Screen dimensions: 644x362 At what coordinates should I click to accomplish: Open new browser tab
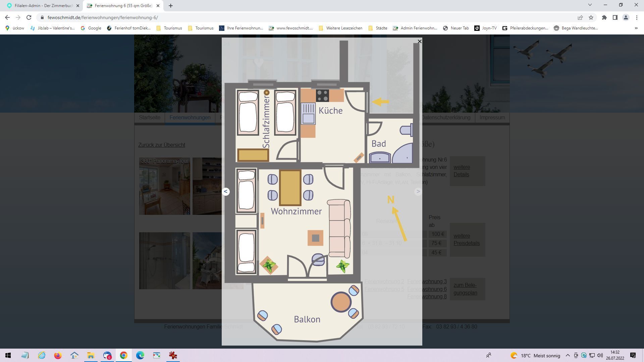coord(170,6)
